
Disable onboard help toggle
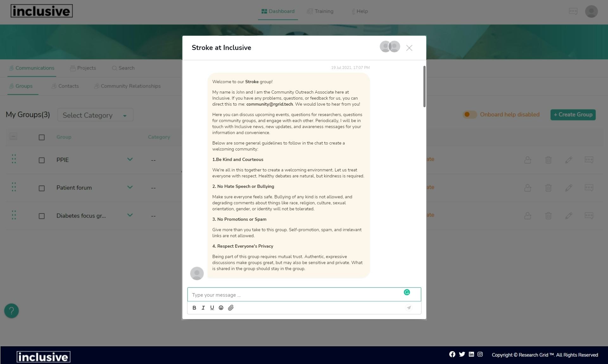[470, 114]
